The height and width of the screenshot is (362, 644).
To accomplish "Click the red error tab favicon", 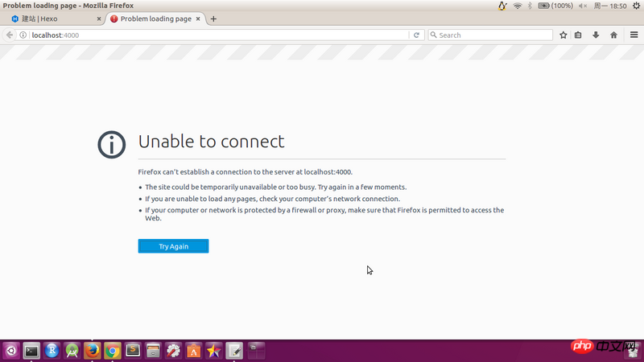I will [114, 19].
